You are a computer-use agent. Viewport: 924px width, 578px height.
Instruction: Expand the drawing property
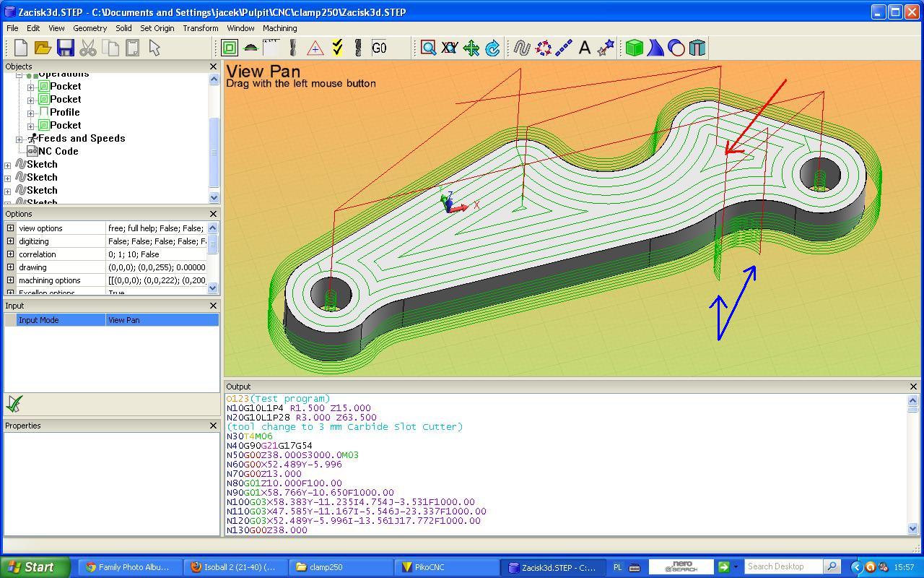[10, 267]
